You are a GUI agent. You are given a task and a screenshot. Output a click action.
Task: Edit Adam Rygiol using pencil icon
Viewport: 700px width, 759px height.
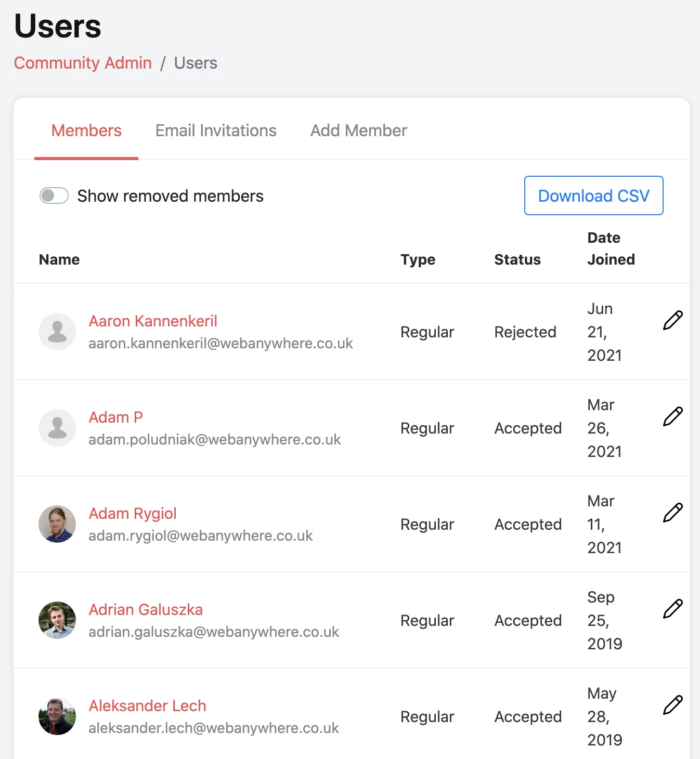coord(672,513)
